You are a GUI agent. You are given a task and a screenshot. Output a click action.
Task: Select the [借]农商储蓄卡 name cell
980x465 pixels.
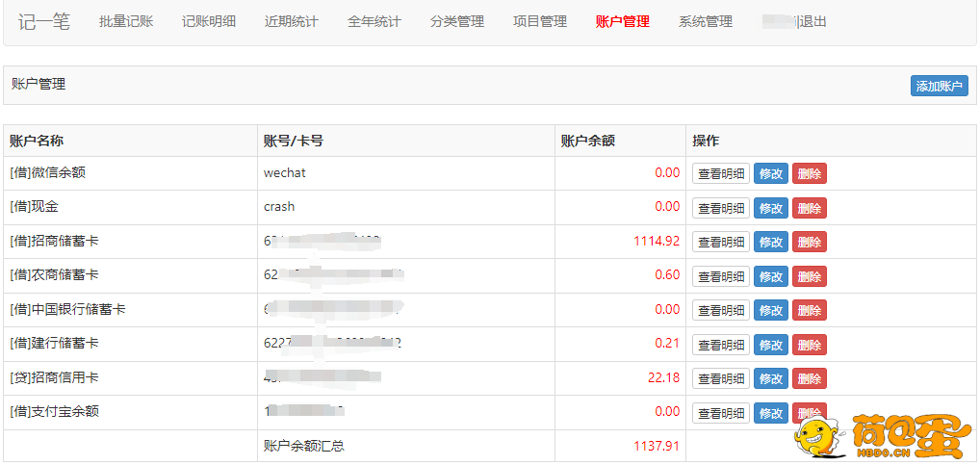tap(130, 275)
